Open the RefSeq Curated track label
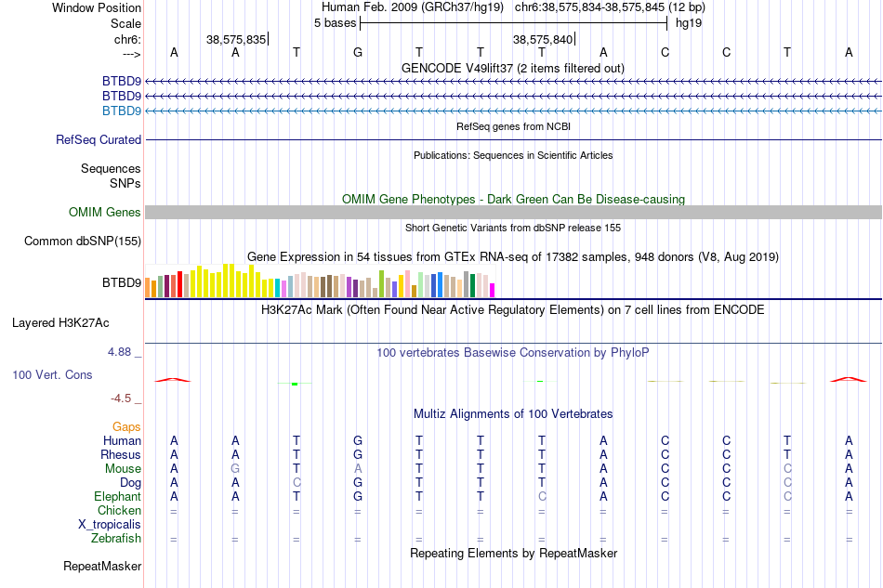This screenshot has height=588, width=883. pyautogui.click(x=99, y=139)
